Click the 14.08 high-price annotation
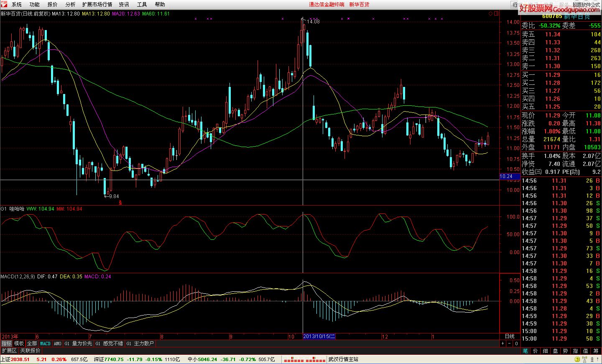This screenshot has height=364, width=602. coord(313,21)
